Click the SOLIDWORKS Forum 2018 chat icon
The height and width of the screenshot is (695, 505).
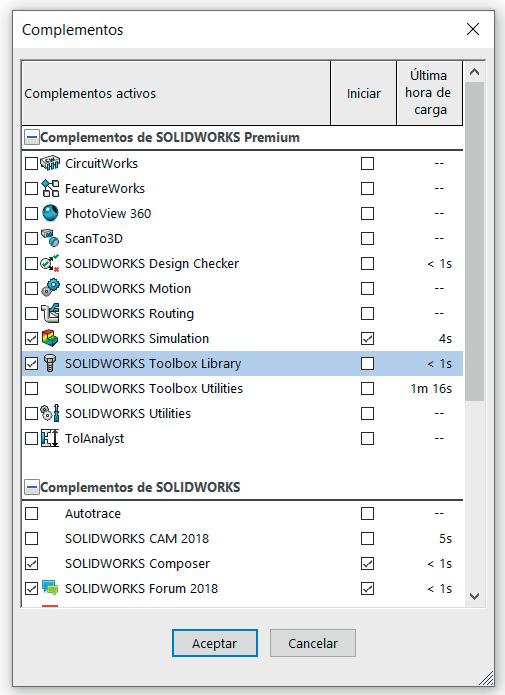pyautogui.click(x=50, y=588)
